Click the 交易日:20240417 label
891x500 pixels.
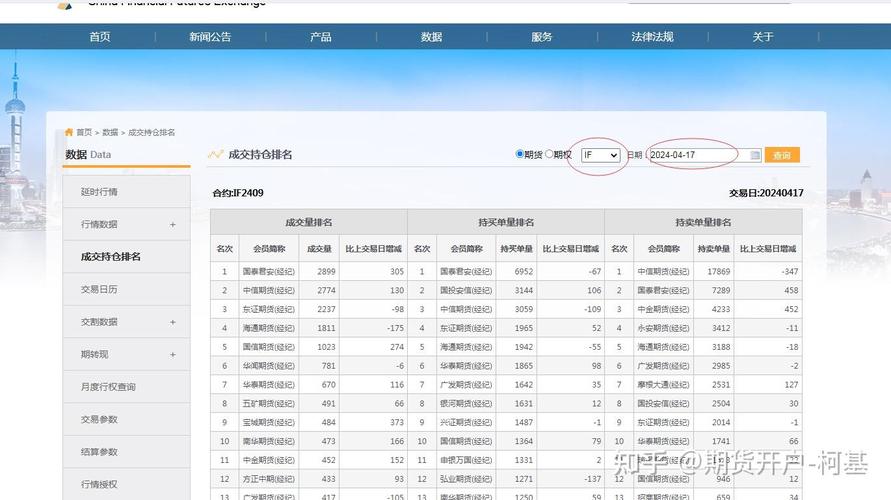(766, 193)
